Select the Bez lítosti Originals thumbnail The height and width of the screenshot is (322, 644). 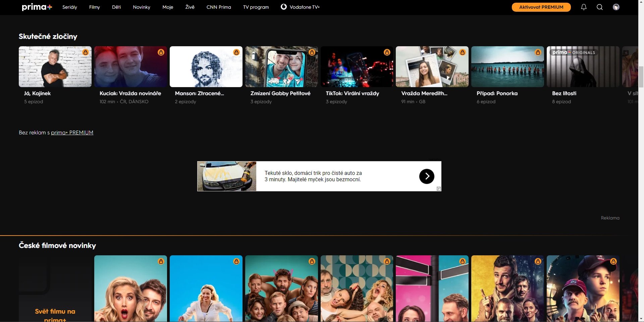(x=583, y=67)
